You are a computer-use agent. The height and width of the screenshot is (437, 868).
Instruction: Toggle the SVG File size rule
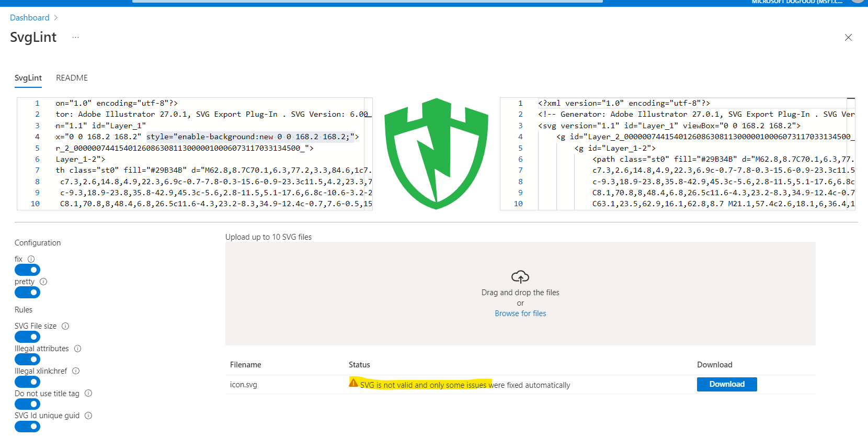(28, 337)
